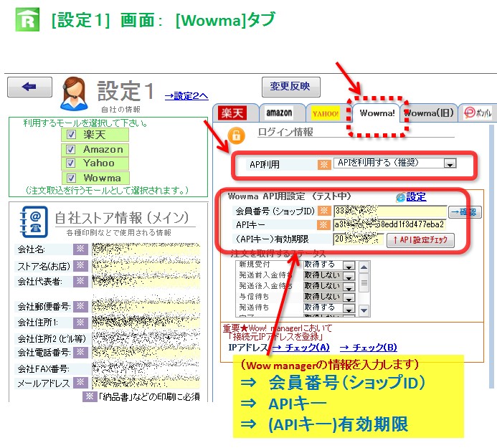The image size is (497, 448).
Task: Click the 会社名 input field
Action: pyautogui.click(x=146, y=249)
